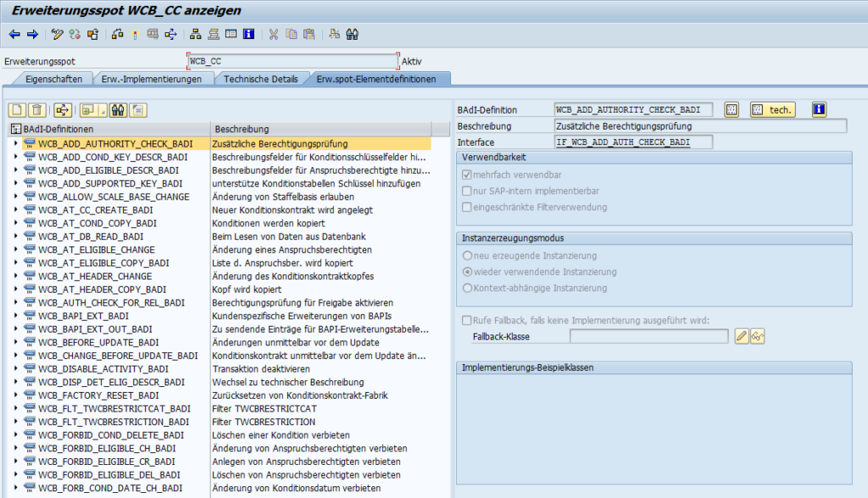Expand the WCB_ADD_AUTHORITY_CHECK_BADI tree node
The height and width of the screenshot is (498, 868).
tap(16, 144)
